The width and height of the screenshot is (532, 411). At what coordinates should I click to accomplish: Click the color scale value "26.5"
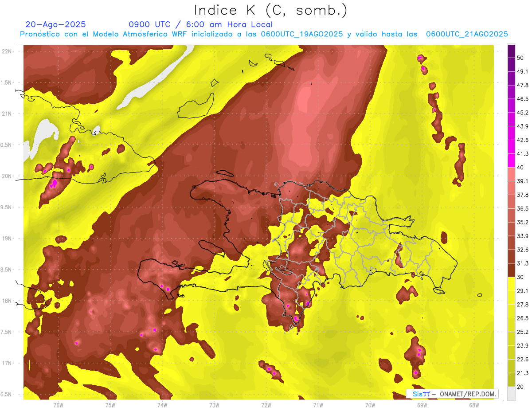coord(522,318)
